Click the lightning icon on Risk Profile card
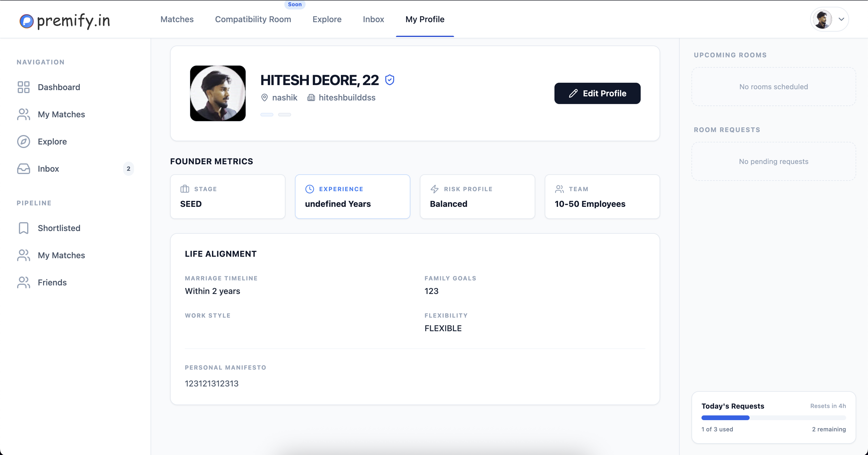This screenshot has height=455, width=868. point(435,189)
